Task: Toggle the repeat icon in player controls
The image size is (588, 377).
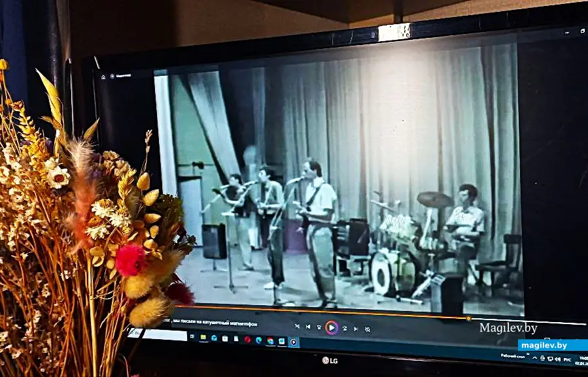Action: pyautogui.click(x=368, y=329)
